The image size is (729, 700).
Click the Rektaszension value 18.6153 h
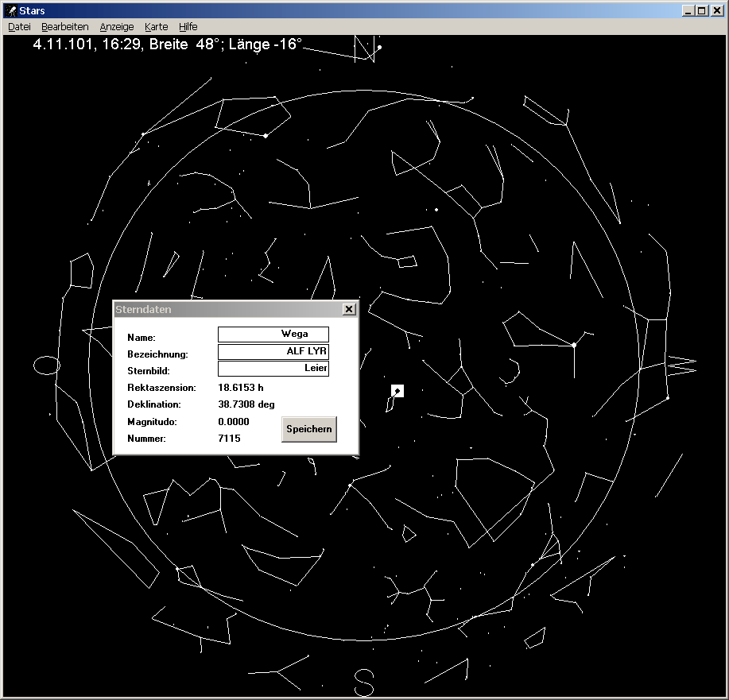[x=241, y=388]
